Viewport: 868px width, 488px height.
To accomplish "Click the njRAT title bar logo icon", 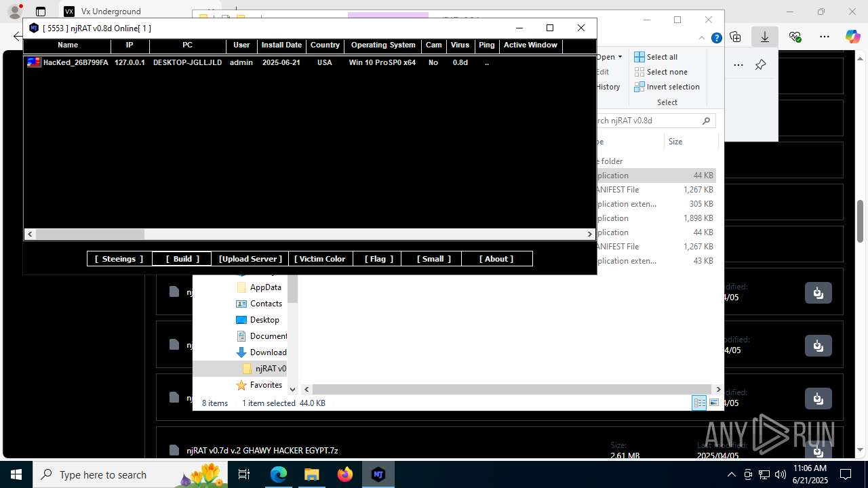I will [x=34, y=28].
